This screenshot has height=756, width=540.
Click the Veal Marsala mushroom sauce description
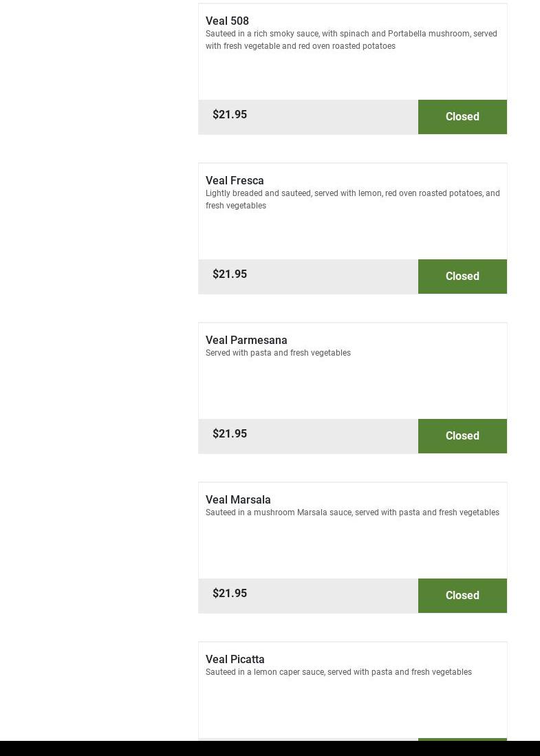pos(352,512)
